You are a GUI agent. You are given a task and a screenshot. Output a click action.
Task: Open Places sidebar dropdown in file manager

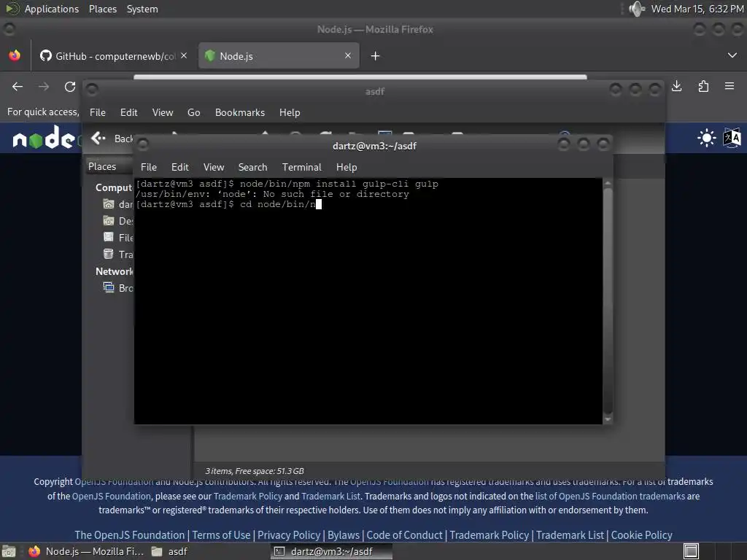109,166
